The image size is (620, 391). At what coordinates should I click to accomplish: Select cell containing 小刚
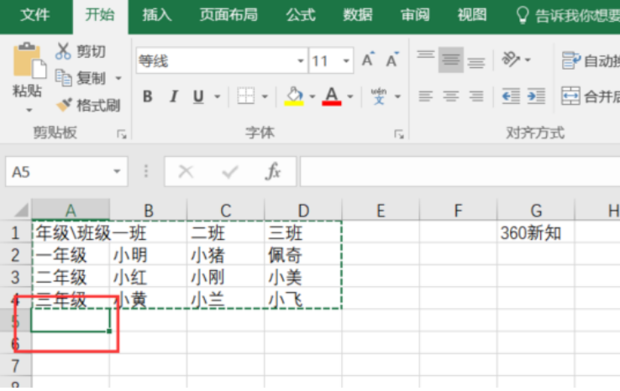pyautogui.click(x=225, y=277)
